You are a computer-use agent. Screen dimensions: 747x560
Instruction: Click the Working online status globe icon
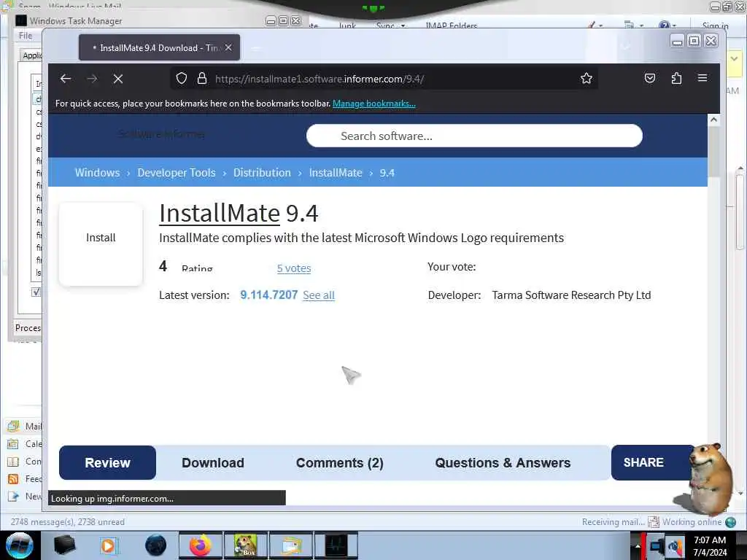pyautogui.click(x=731, y=522)
